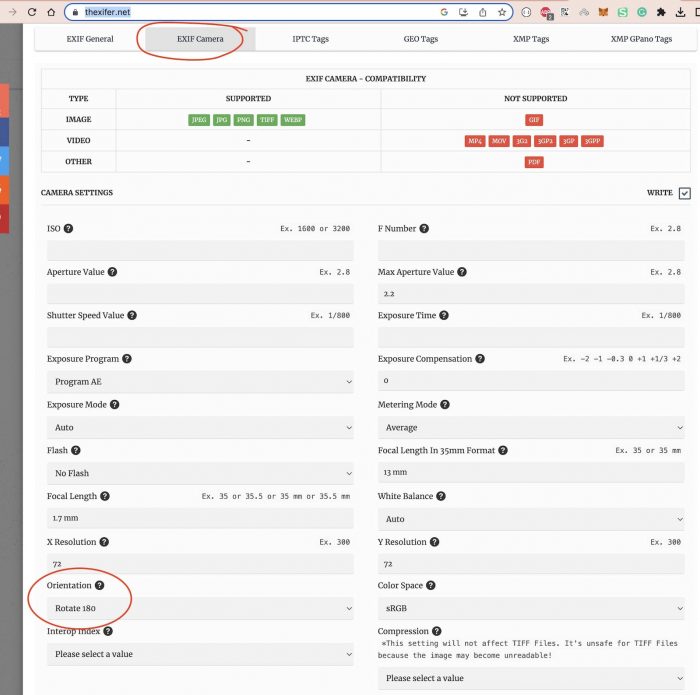Click the White Balance help icon
This screenshot has width=700, height=695.
click(438, 496)
